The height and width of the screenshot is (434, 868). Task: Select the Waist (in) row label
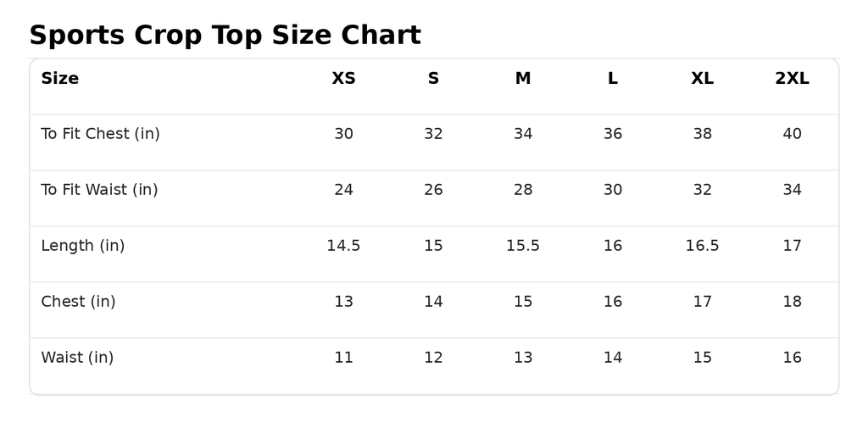[x=77, y=358]
